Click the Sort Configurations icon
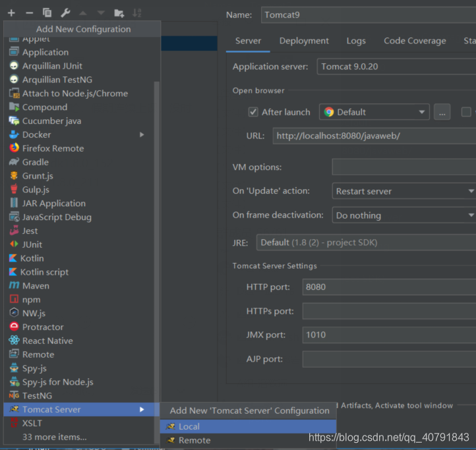Screen dimensions: 476x450 click(137, 13)
